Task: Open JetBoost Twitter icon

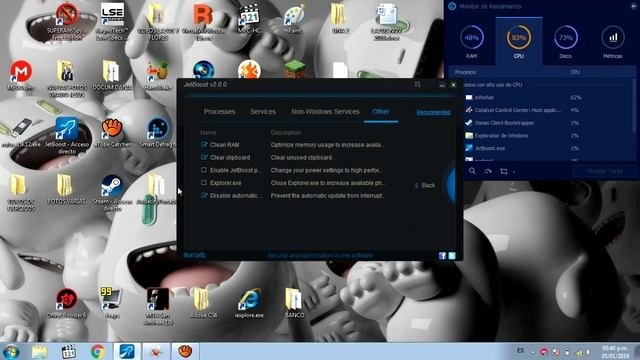Action: pyautogui.click(x=452, y=256)
